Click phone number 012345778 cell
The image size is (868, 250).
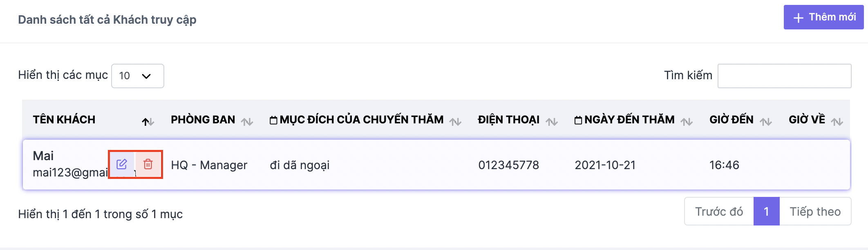[x=509, y=165]
